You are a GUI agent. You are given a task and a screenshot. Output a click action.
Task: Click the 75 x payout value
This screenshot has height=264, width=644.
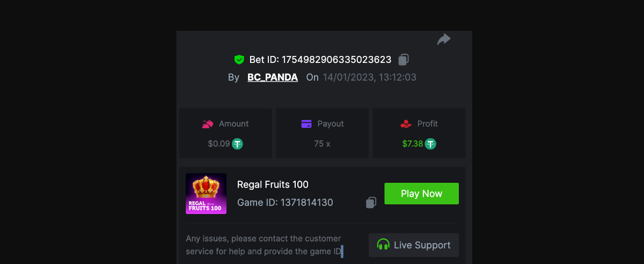(x=322, y=144)
